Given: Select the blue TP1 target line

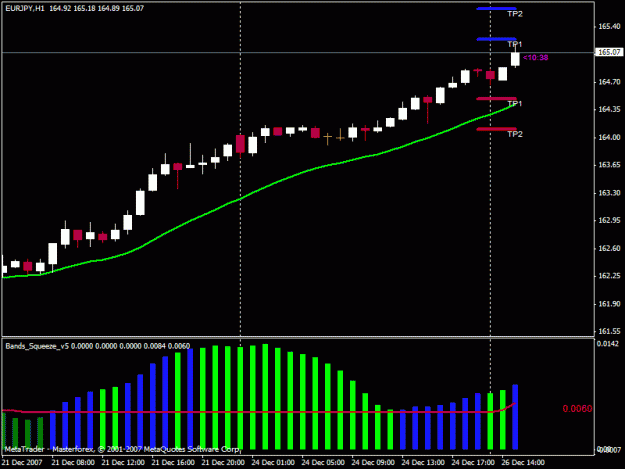Looking at the screenshot, I should click(496, 39).
